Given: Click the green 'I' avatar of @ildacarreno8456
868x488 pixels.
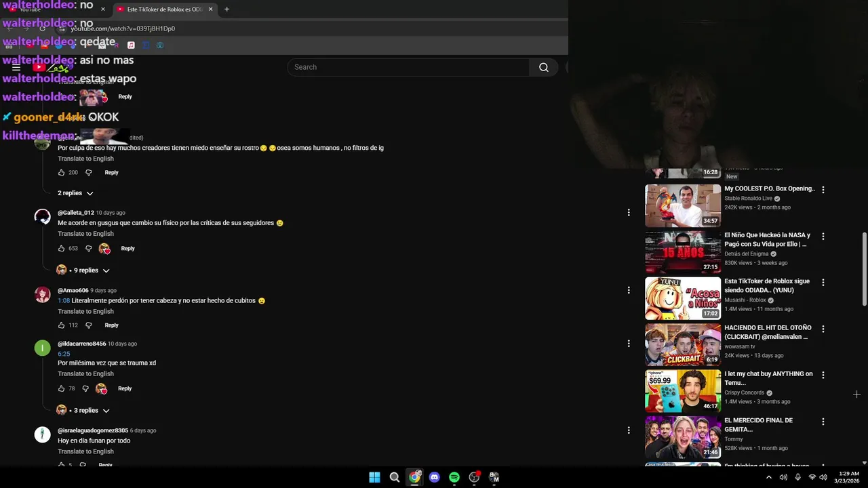Looking at the screenshot, I should [x=43, y=348].
